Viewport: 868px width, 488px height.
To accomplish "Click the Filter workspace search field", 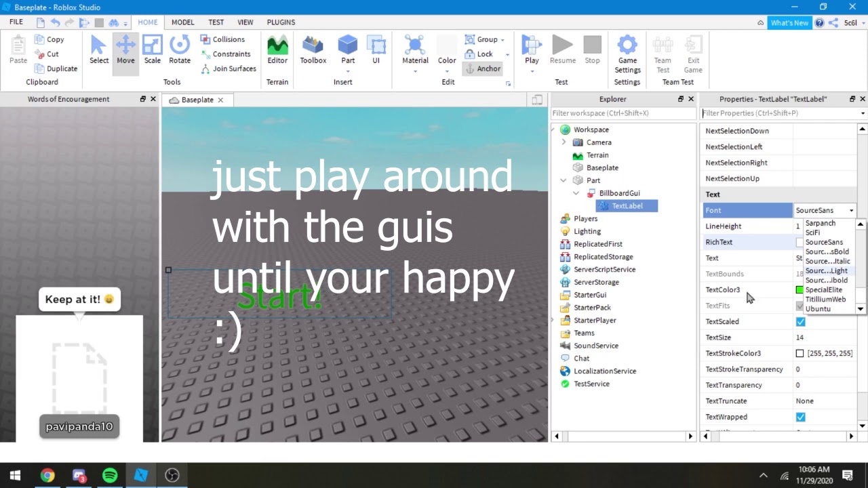I will point(623,113).
